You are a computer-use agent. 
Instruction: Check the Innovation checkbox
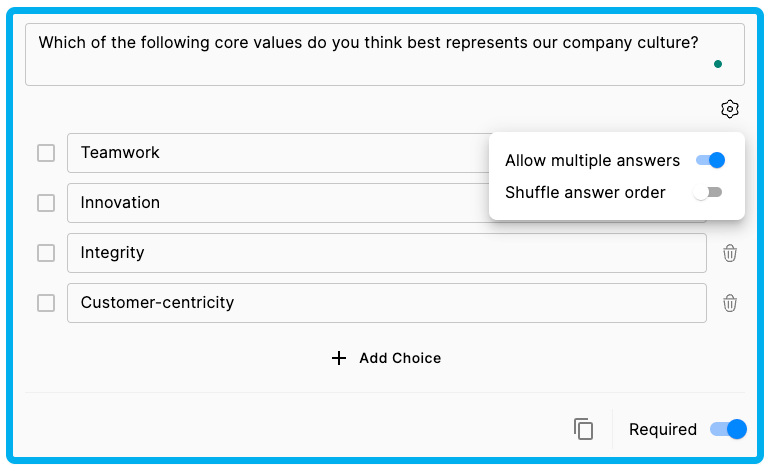(46, 203)
